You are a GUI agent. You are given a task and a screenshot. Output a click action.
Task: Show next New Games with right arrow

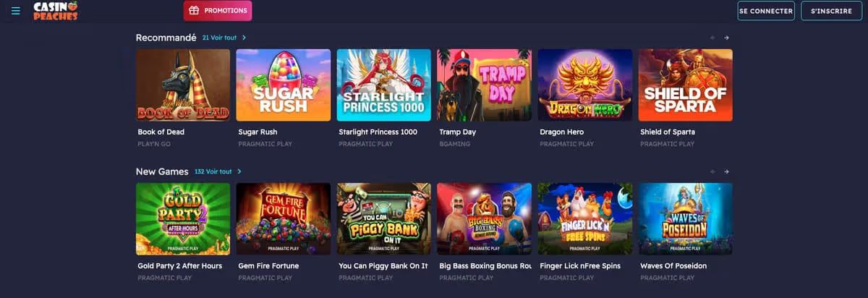(x=726, y=171)
